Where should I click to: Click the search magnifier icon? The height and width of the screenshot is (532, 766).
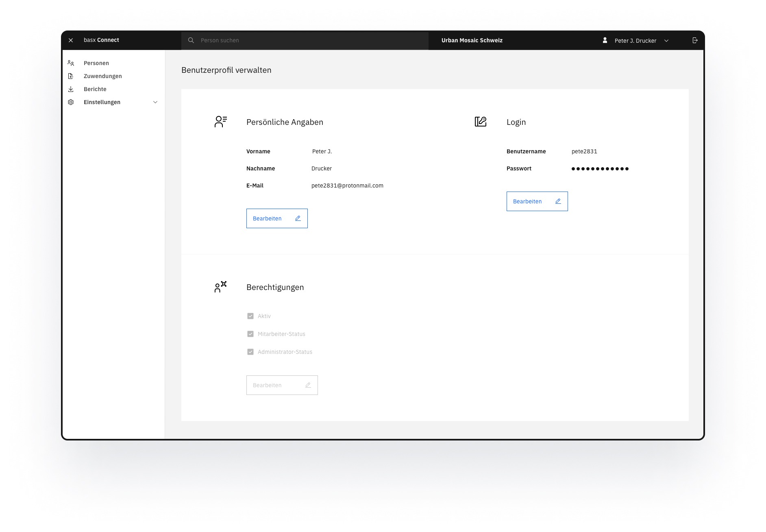tap(191, 40)
